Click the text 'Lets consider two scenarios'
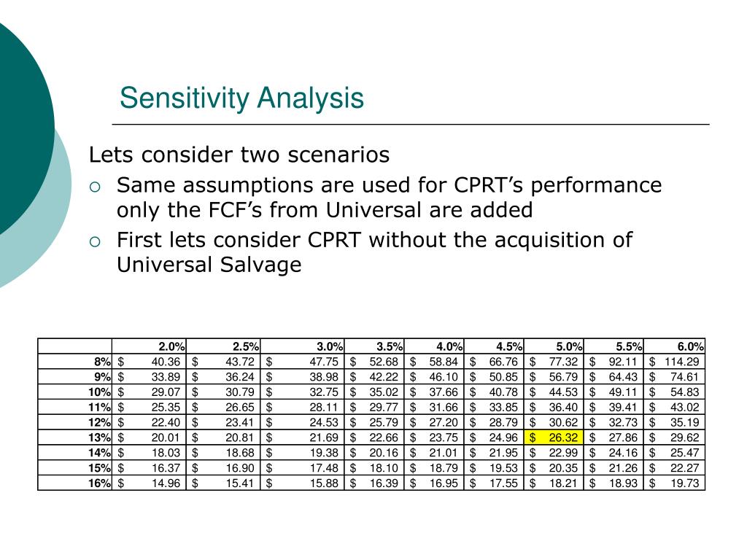Viewport: 747px width, 560px height. coord(239,155)
